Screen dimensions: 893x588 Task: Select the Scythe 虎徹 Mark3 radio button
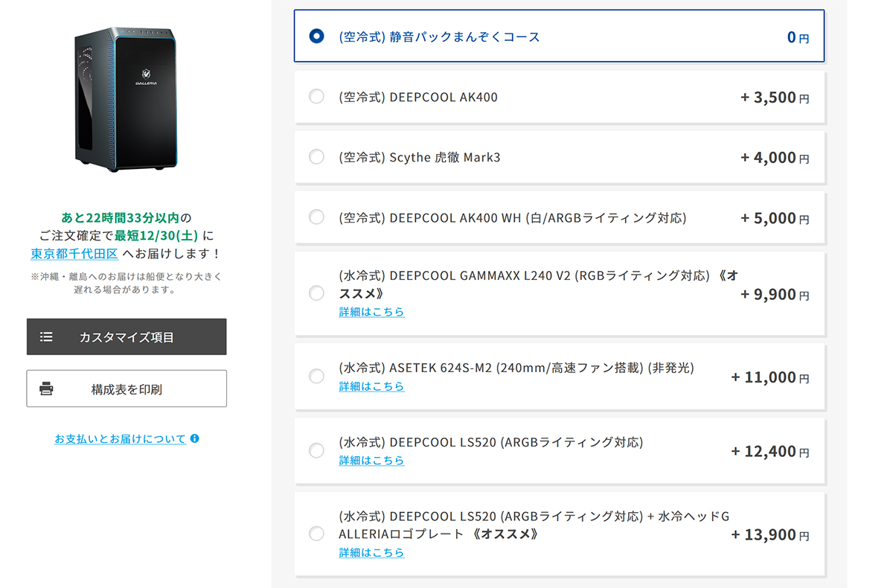tap(316, 157)
